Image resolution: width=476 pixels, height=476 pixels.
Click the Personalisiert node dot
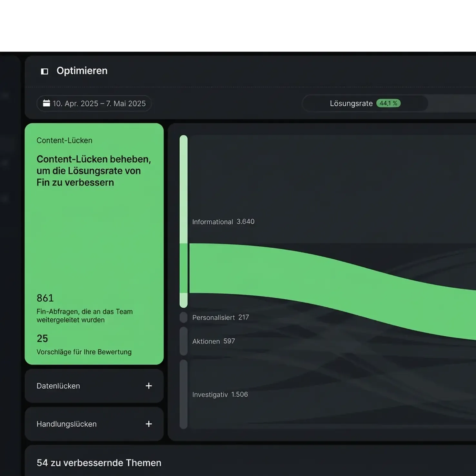183,317
